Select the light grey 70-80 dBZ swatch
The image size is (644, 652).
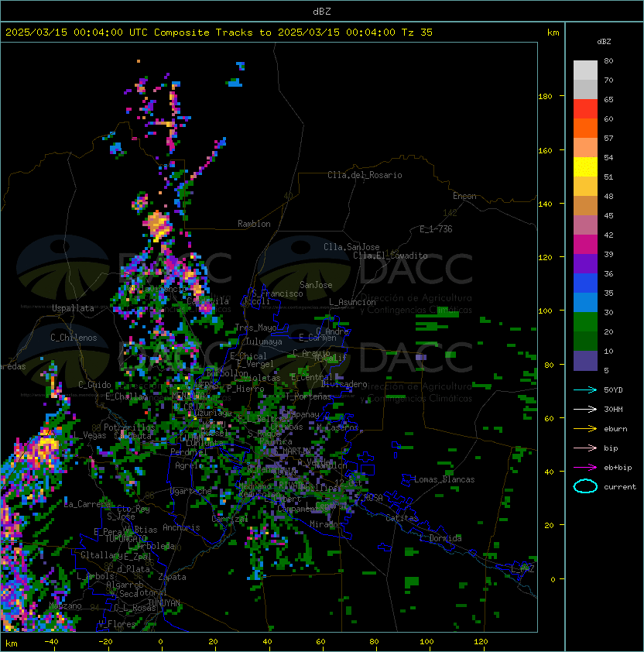coord(585,70)
